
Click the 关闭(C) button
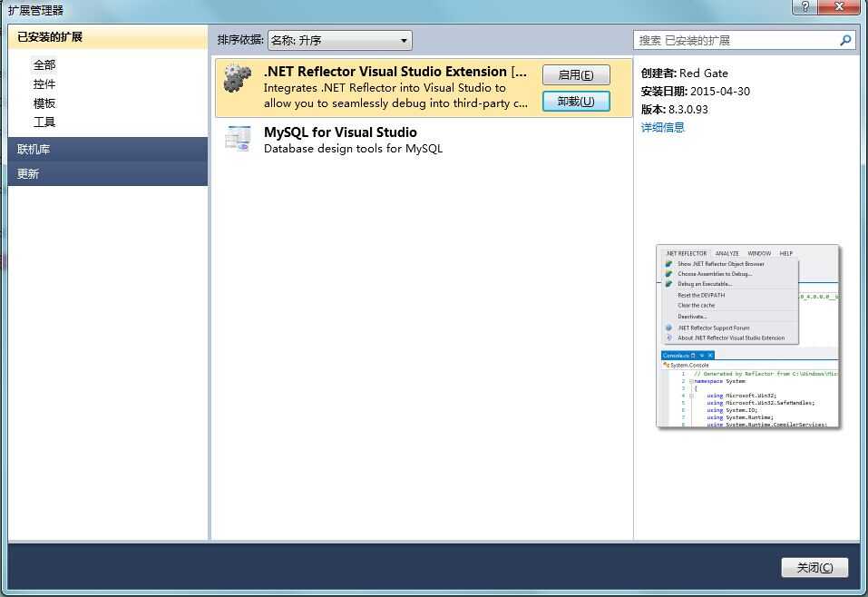pyautogui.click(x=814, y=567)
